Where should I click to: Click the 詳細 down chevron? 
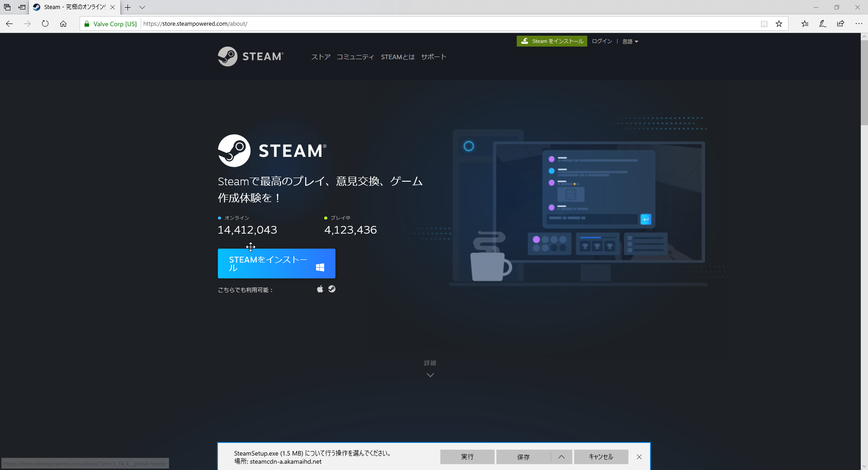[x=430, y=375]
